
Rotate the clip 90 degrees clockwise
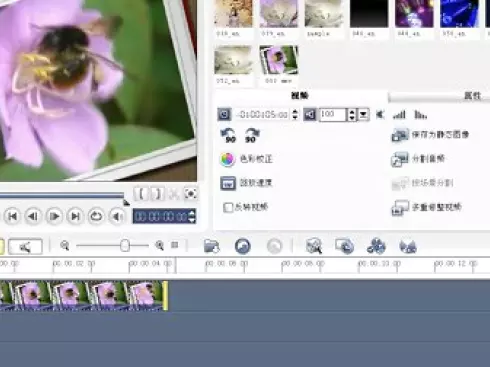252,135
